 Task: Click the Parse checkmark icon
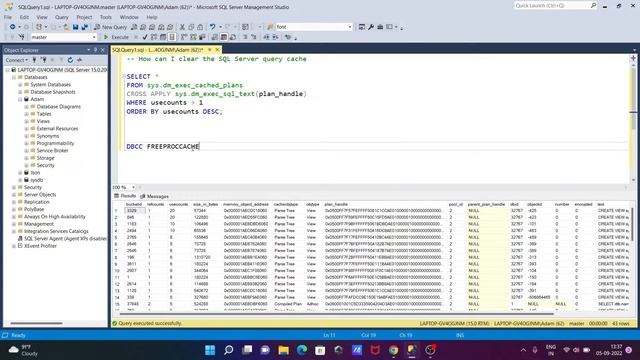click(x=145, y=37)
